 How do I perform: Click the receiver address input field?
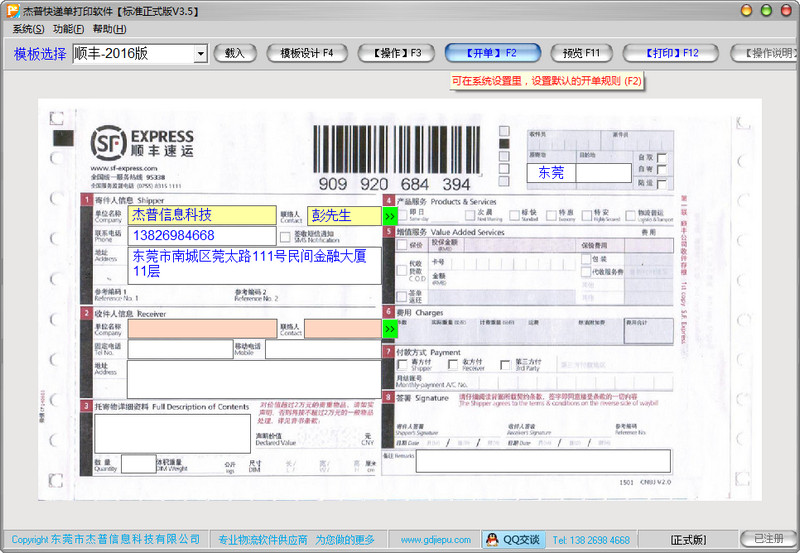[254, 379]
